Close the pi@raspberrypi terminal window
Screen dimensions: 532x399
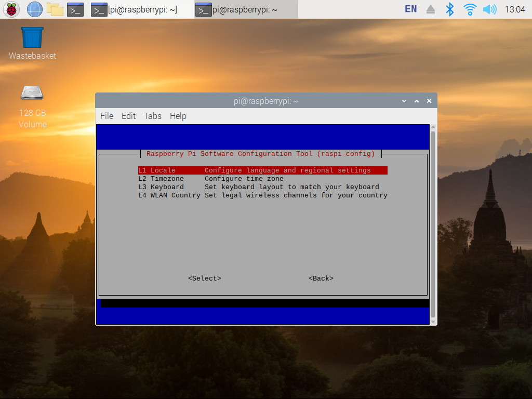coord(429,101)
